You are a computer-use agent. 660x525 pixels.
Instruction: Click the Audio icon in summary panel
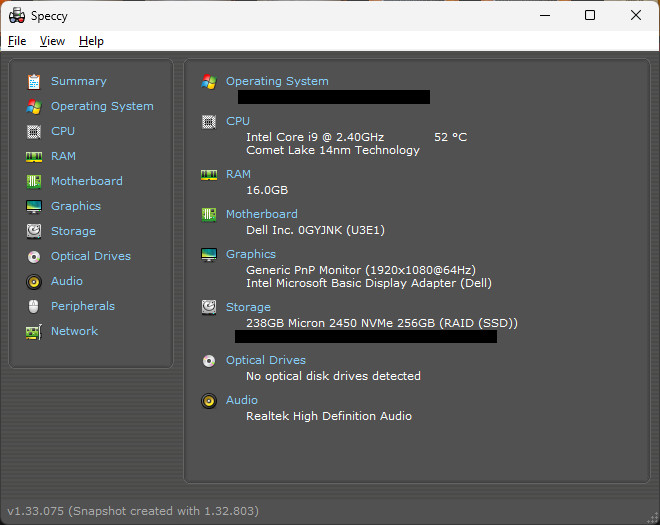tap(209, 401)
